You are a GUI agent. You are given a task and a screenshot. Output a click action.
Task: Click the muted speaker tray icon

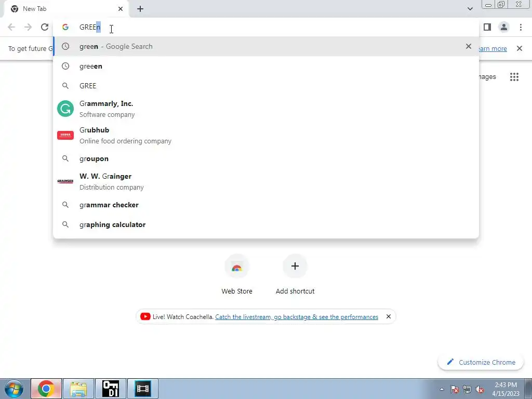(x=480, y=389)
